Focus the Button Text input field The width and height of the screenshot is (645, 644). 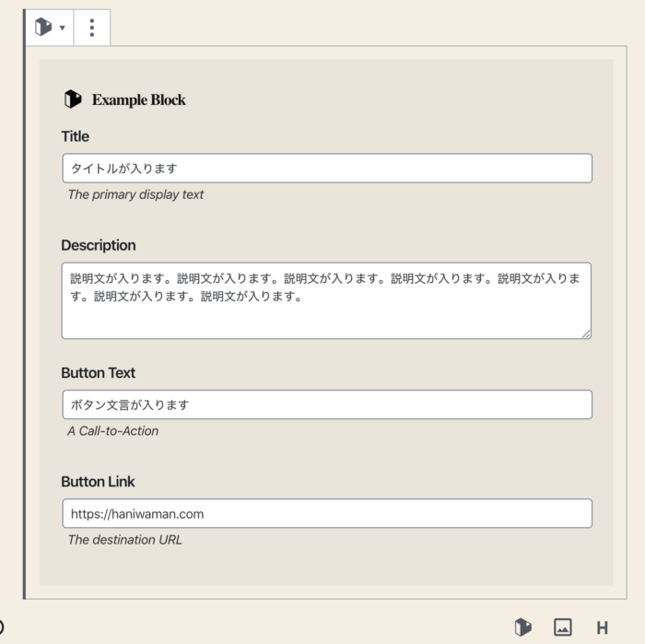pyautogui.click(x=327, y=405)
